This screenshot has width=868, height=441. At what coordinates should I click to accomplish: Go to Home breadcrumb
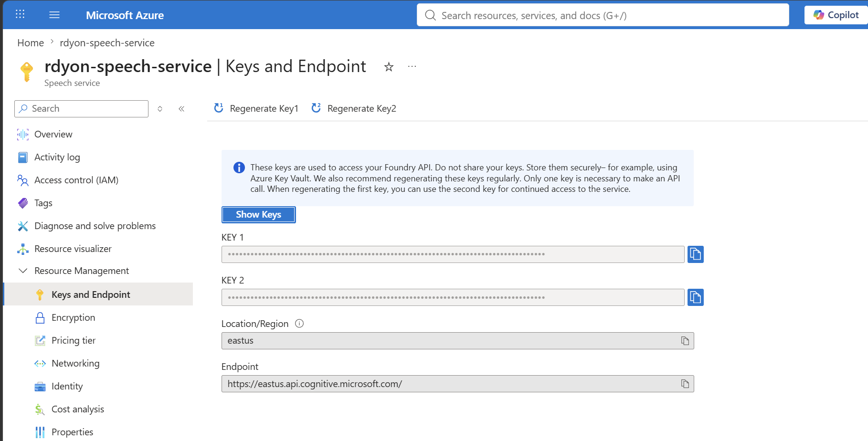pyautogui.click(x=31, y=43)
